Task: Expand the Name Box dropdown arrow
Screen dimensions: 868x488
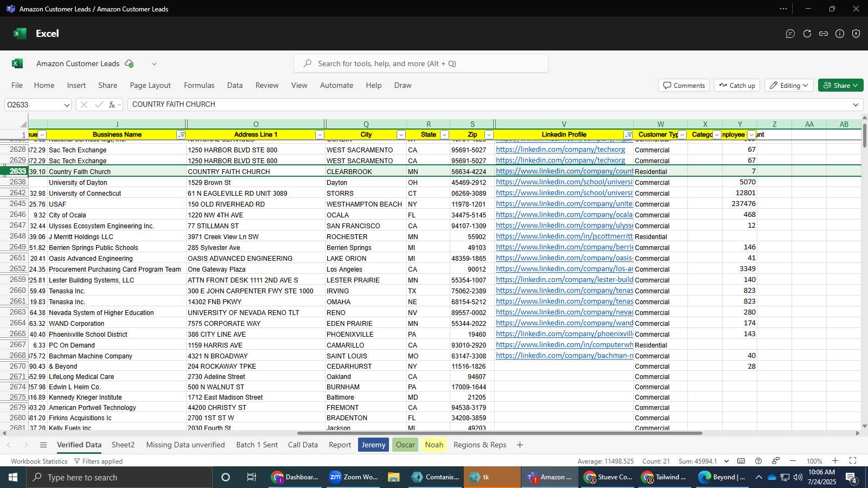Action: point(67,105)
